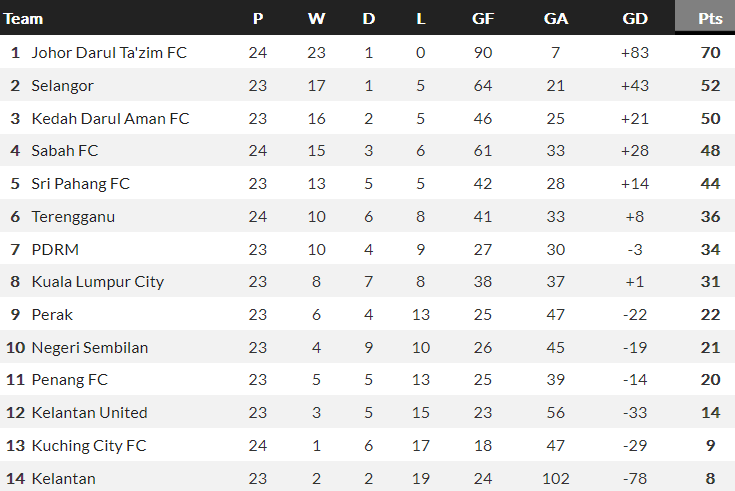Open Penang FC team link
735x491 pixels.
[70, 380]
